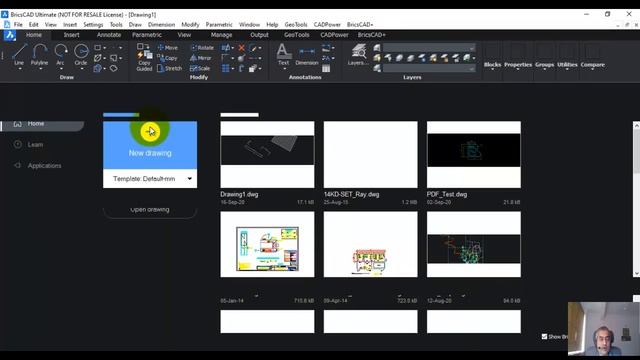
Task: Select the Rotate tool
Action: pyautogui.click(x=202, y=48)
